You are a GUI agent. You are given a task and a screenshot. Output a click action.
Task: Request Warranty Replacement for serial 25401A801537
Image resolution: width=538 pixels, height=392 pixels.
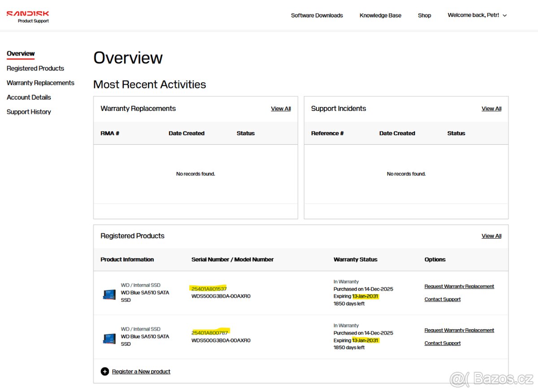point(459,286)
